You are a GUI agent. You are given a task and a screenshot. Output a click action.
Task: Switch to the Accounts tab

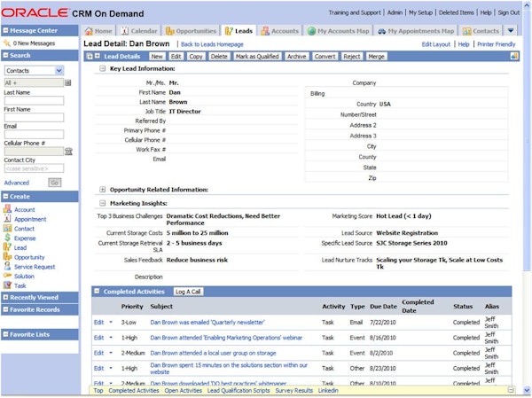280,31
